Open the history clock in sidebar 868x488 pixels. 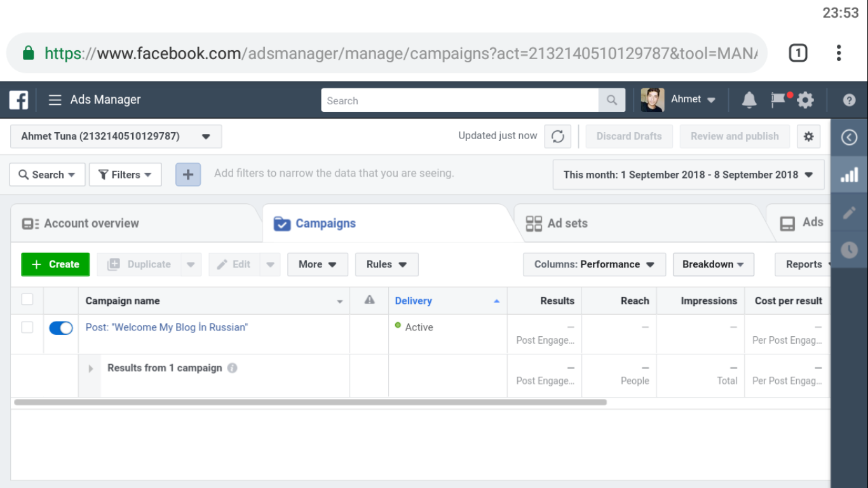(x=849, y=250)
